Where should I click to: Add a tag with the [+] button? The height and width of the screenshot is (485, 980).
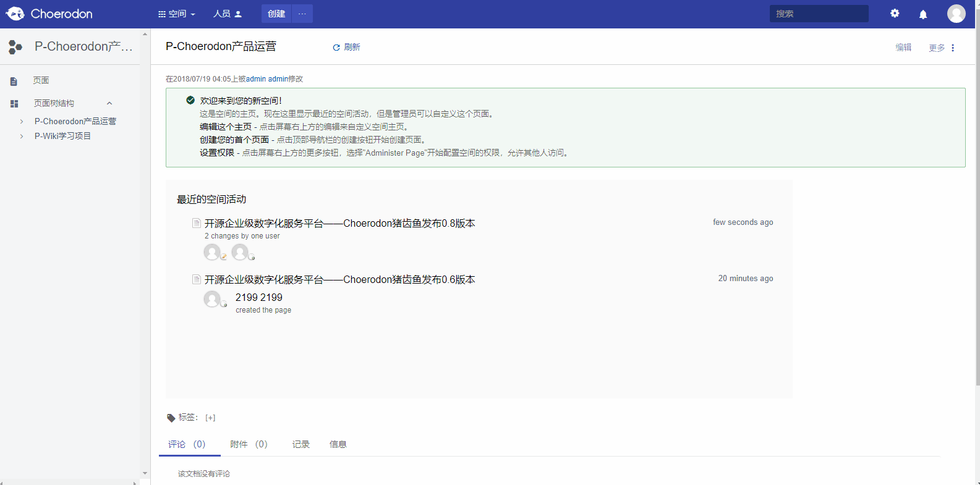click(x=210, y=418)
